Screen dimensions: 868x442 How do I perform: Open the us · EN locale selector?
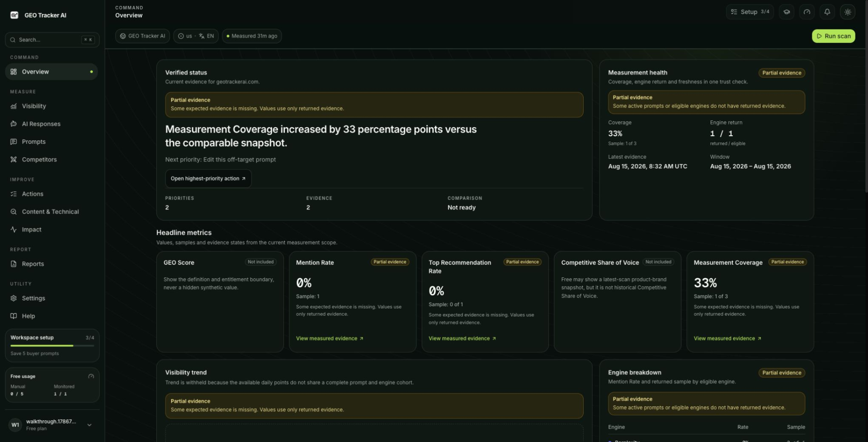tap(196, 36)
